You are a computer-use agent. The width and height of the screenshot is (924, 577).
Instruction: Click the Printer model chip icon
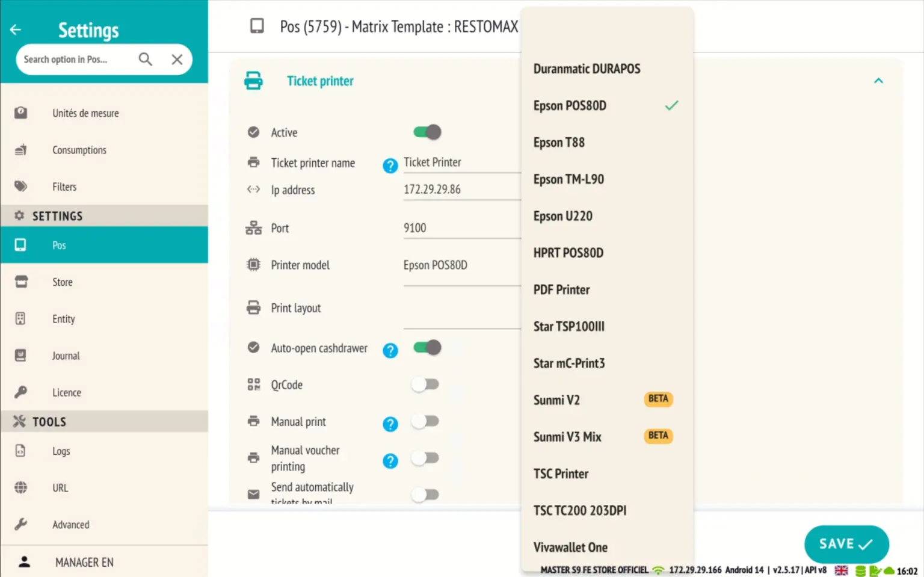pos(253,265)
